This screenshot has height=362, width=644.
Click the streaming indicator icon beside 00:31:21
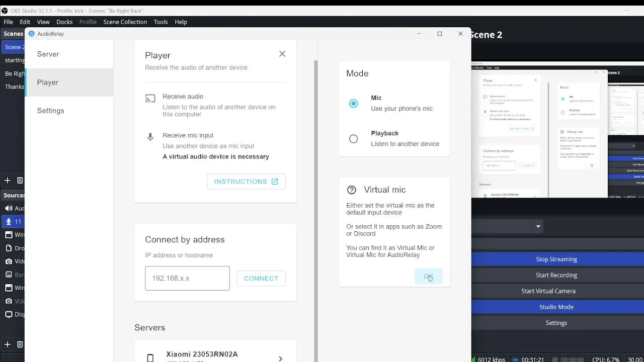pyautogui.click(x=515, y=359)
